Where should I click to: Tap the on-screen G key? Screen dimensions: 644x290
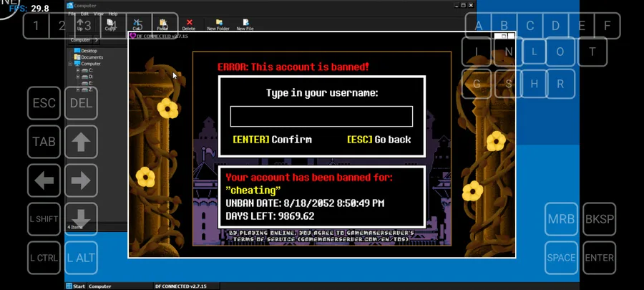coord(477,84)
